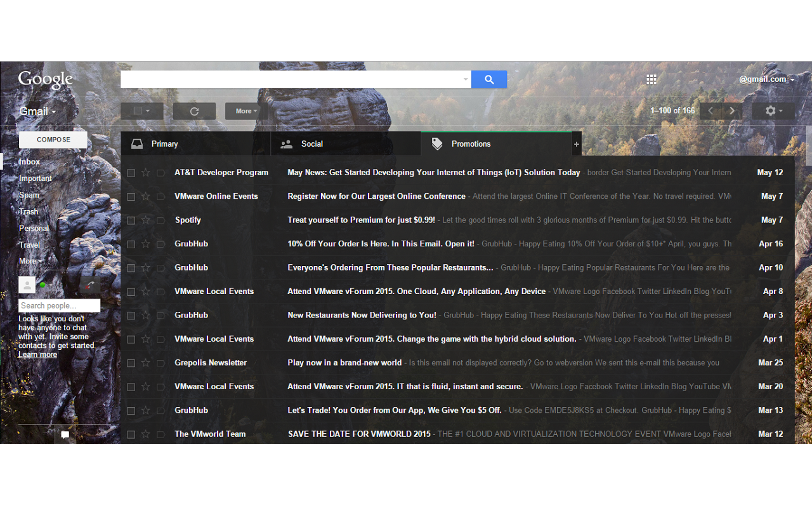Open the @gmail.com account dropdown
This screenshot has width=812, height=508.
click(x=766, y=79)
